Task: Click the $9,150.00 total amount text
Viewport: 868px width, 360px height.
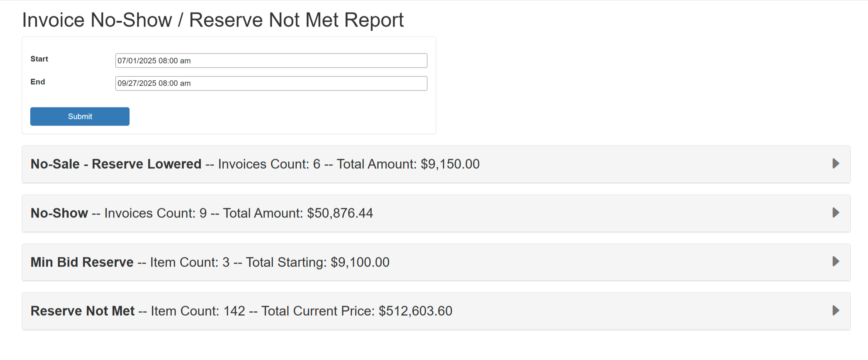Action: click(x=450, y=164)
